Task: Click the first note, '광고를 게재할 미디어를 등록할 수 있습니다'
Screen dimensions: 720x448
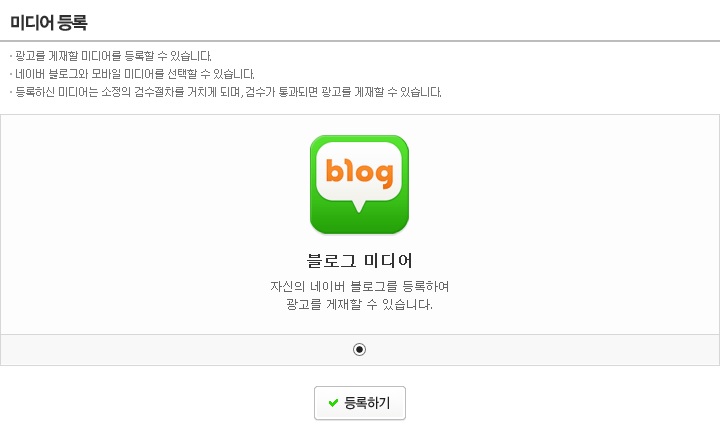Action: [x=113, y=56]
